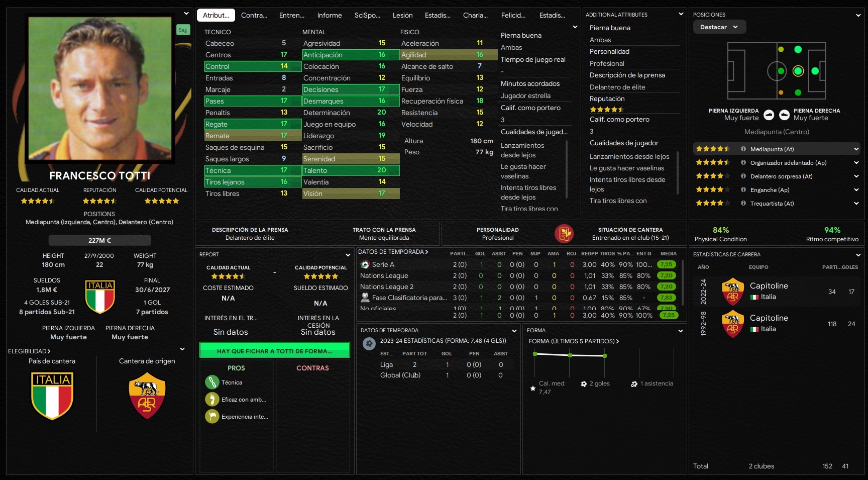868x480 pixels.
Task: Click the Nations League 2 row name
Action: (x=387, y=287)
